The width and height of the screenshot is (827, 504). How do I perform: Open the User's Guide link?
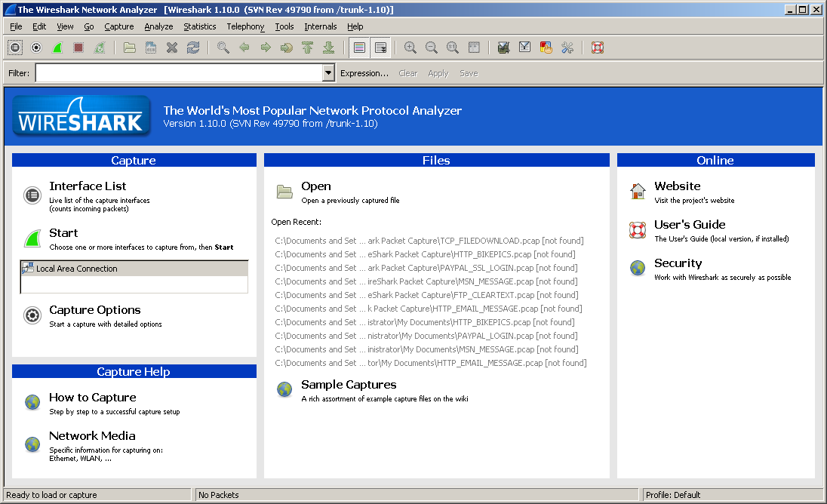pyautogui.click(x=690, y=225)
